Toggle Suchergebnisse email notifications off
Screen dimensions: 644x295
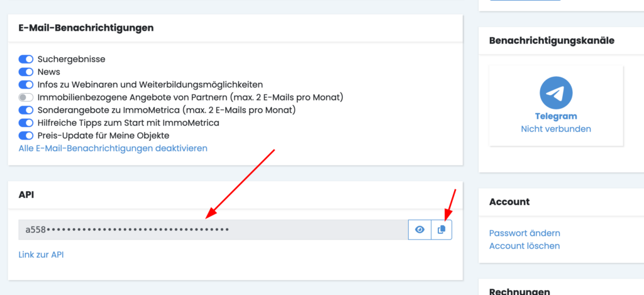(26, 59)
